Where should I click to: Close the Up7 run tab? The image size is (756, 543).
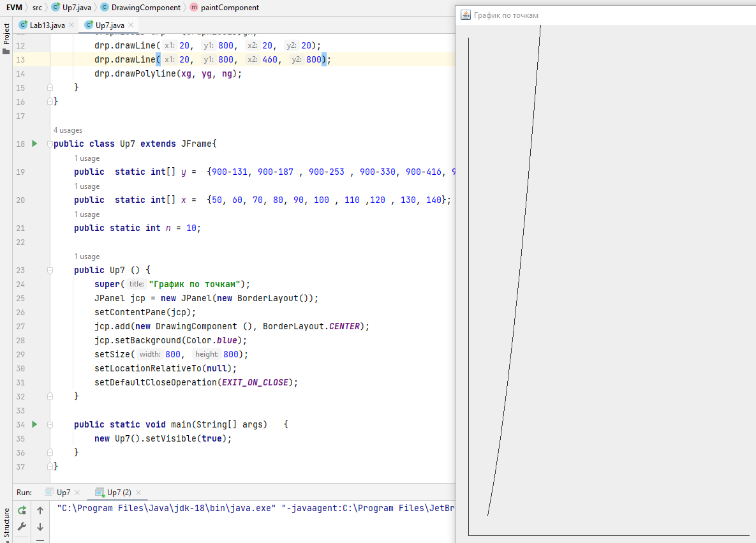(77, 493)
